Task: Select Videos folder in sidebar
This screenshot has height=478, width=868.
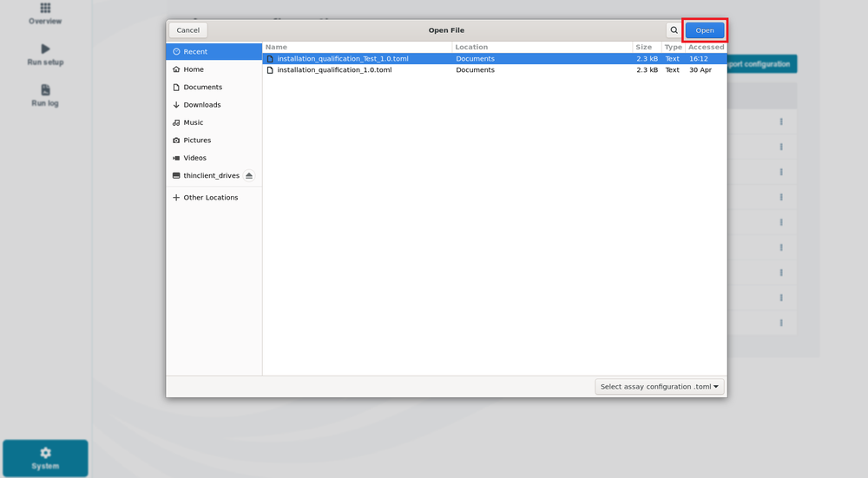Action: click(214, 158)
